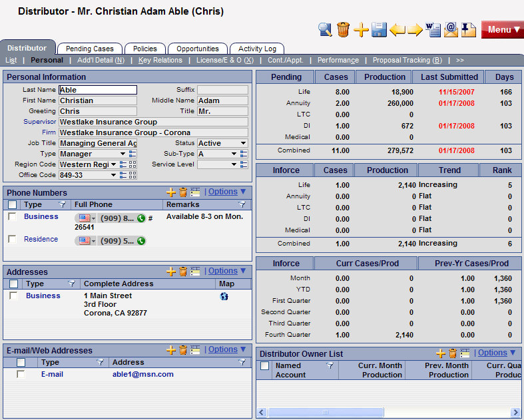Open the Key Relations sub-tab
524x420 pixels.
pyautogui.click(x=160, y=60)
